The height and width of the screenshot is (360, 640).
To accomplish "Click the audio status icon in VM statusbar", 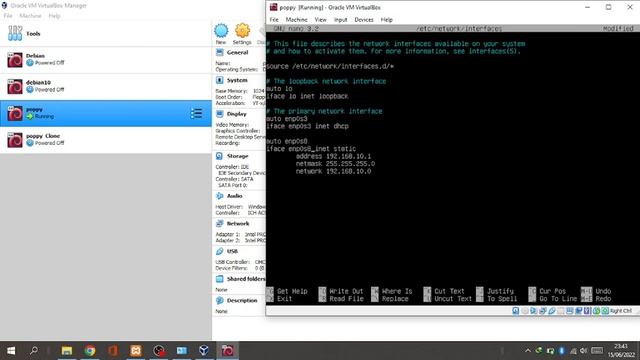I will click(x=533, y=311).
